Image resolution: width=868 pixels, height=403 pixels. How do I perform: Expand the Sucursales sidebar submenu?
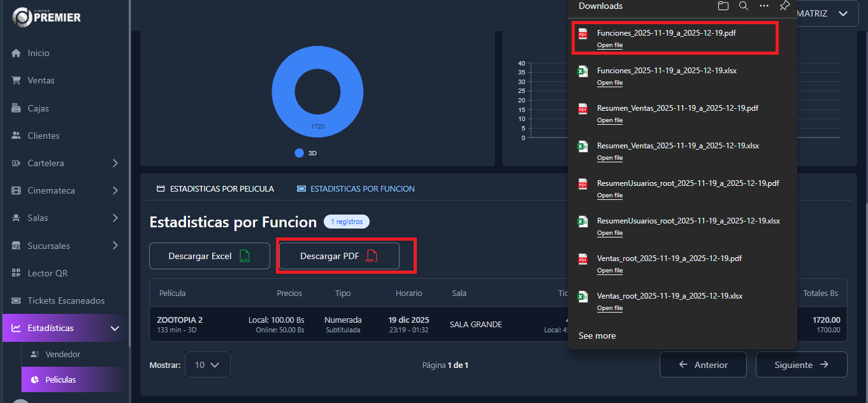click(115, 246)
